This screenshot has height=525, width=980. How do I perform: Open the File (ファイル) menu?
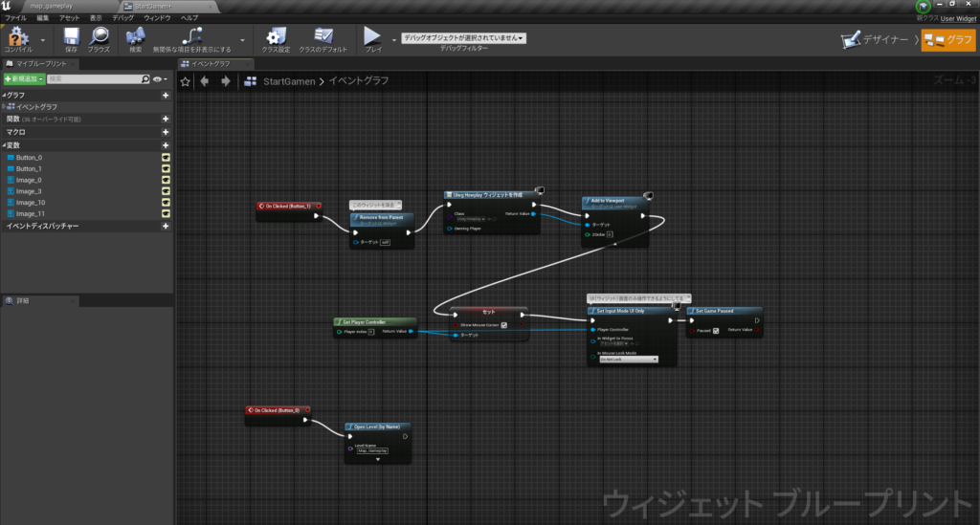(16, 18)
